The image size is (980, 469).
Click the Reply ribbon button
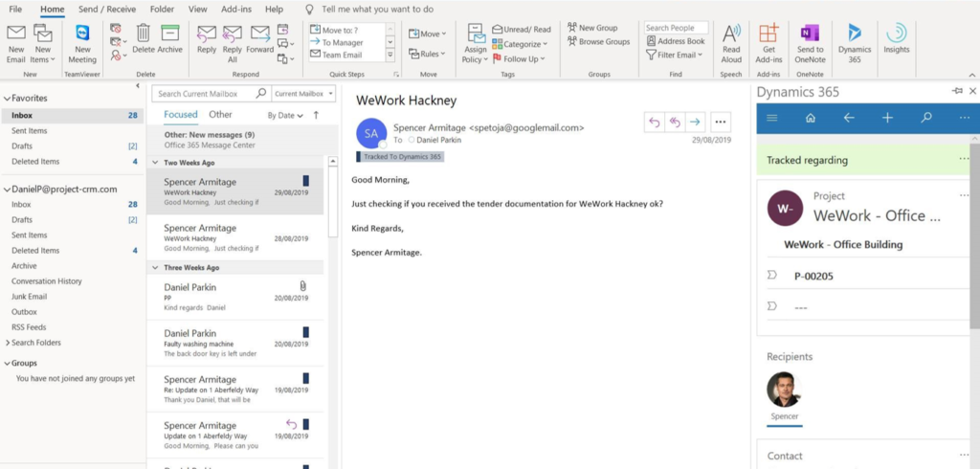click(x=207, y=39)
